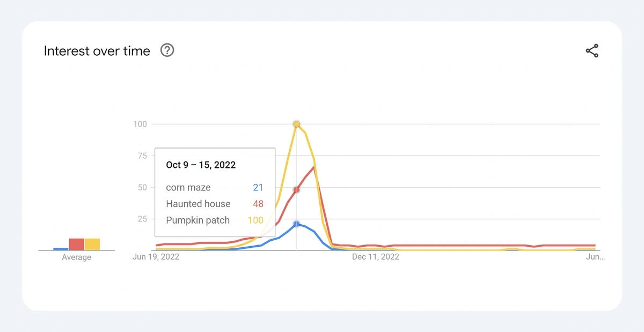Click 'corn maze' in the tooltip

[x=188, y=188]
